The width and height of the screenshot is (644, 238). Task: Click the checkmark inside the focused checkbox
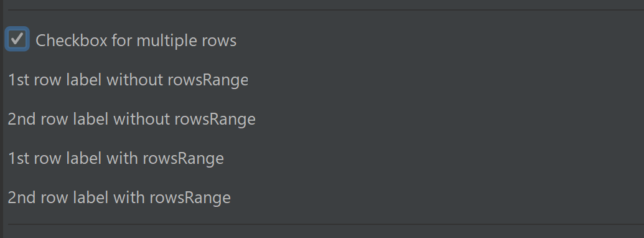[17, 39]
